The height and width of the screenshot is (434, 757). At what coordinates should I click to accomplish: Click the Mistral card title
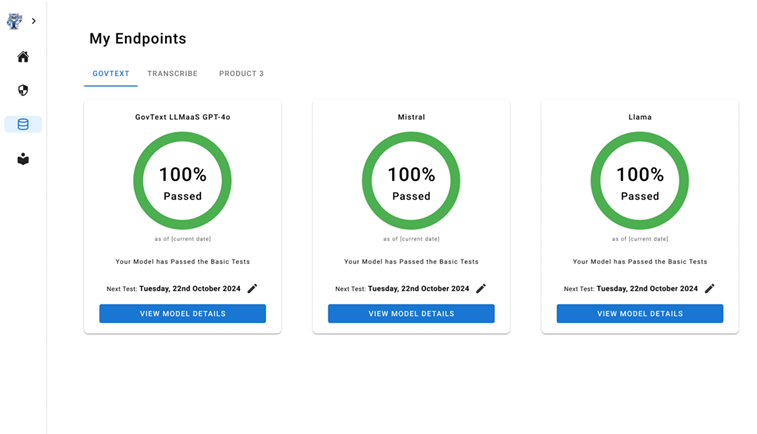[x=411, y=117]
